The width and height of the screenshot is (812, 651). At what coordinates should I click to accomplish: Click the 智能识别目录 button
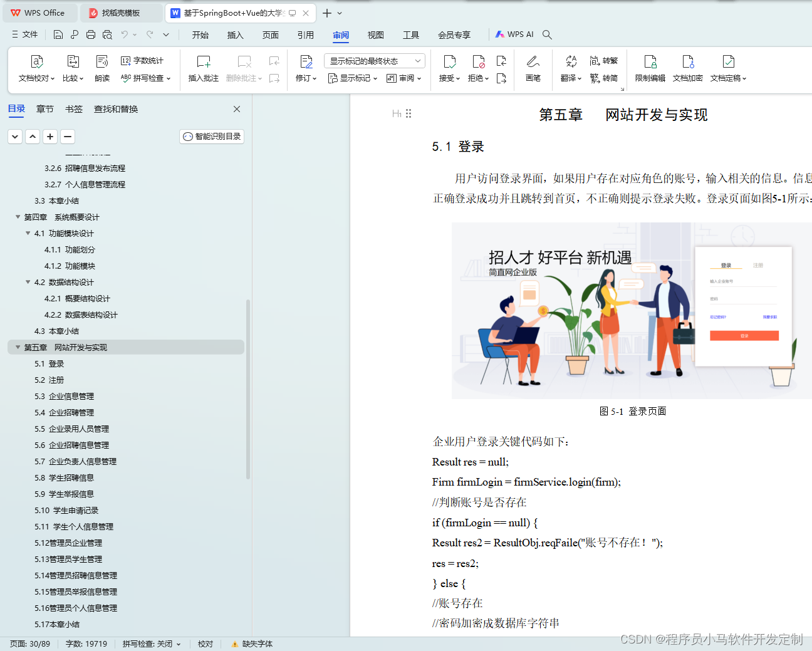(211, 136)
